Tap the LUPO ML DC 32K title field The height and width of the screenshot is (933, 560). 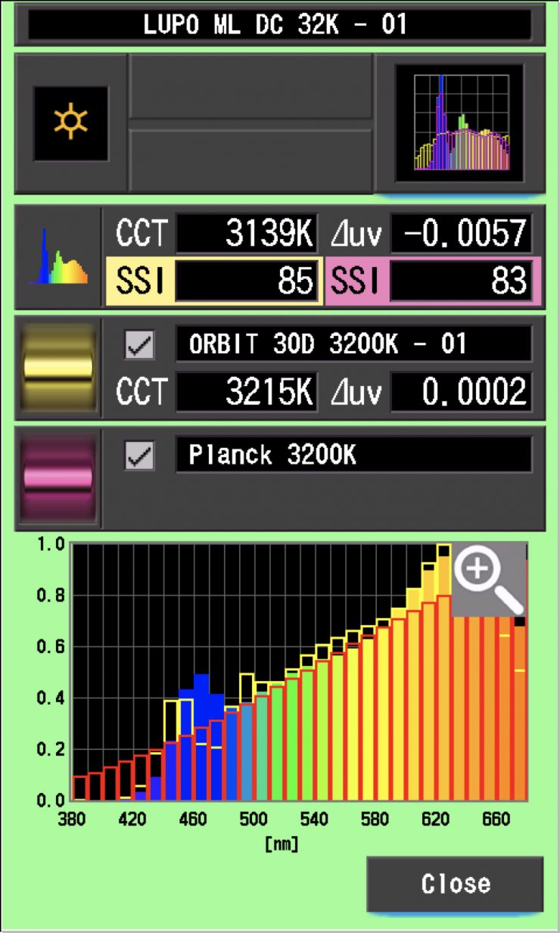click(x=278, y=25)
